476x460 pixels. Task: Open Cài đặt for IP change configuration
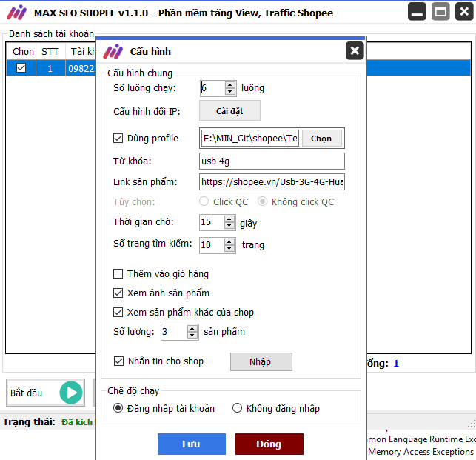click(x=229, y=111)
